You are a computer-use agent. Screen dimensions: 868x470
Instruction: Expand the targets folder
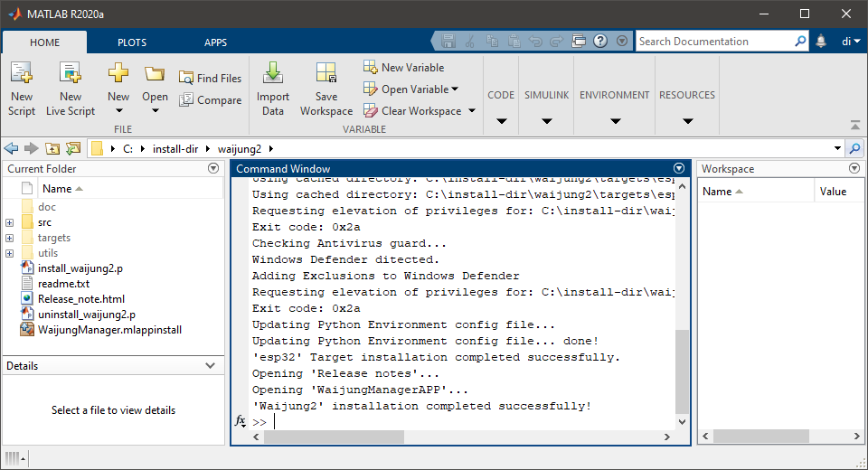pos(9,238)
